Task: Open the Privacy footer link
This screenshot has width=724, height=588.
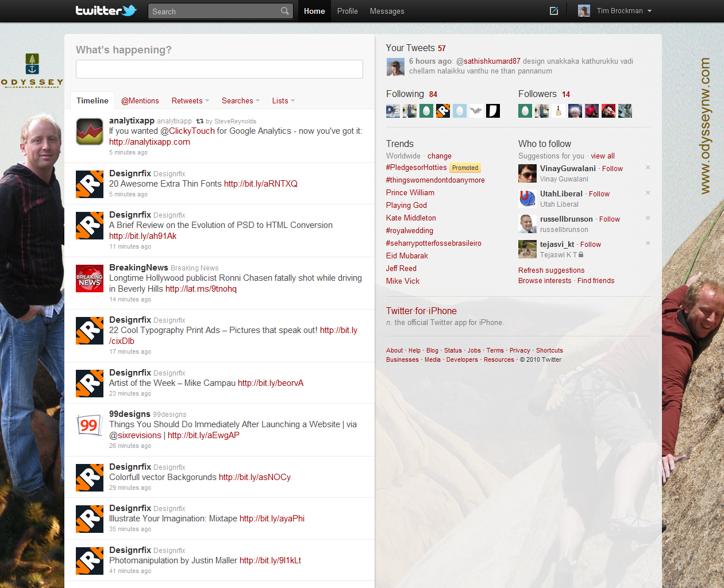Action: (519, 350)
